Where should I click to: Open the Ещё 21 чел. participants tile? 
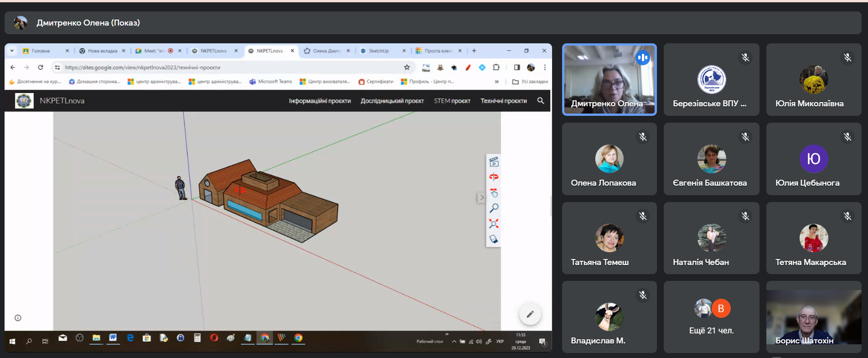click(711, 316)
